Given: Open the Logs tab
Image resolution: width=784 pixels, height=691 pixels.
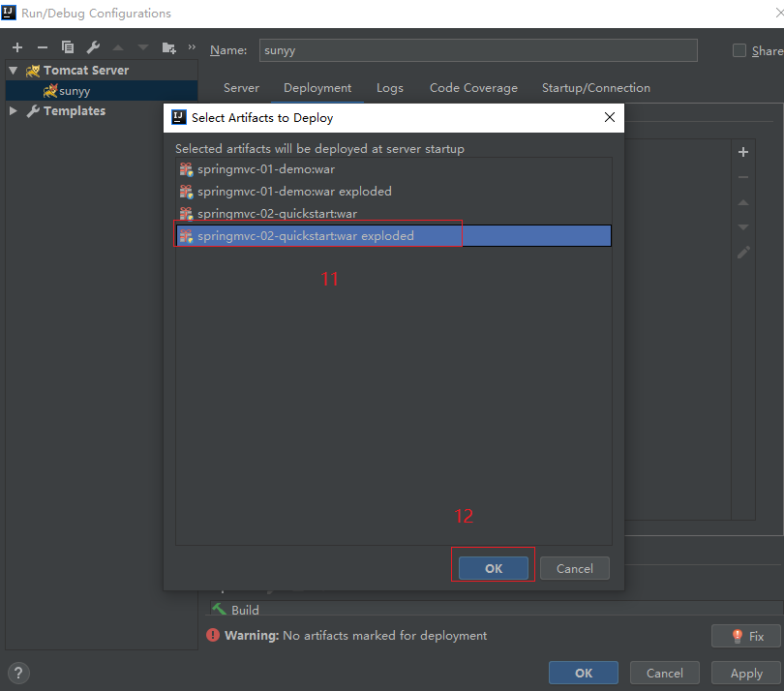Looking at the screenshot, I should (x=390, y=88).
